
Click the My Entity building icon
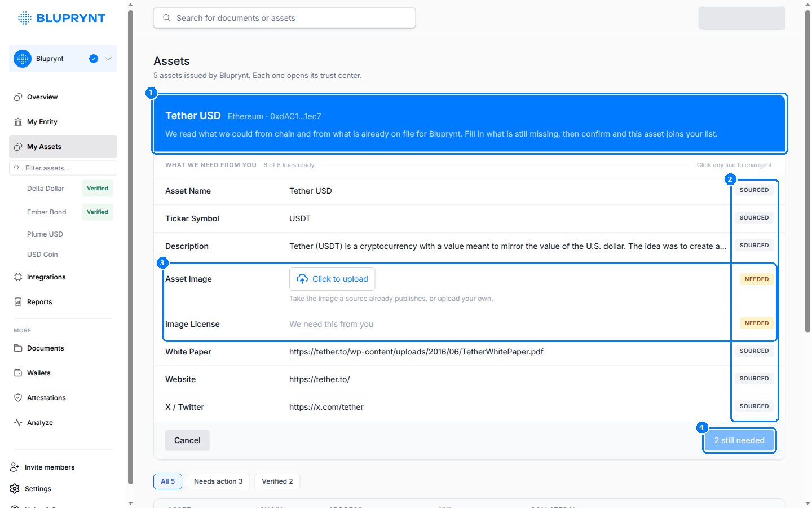(18, 122)
